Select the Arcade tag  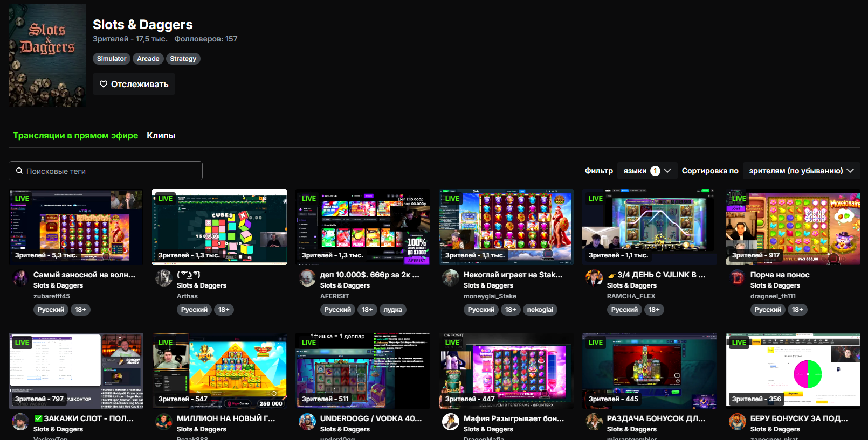148,59
